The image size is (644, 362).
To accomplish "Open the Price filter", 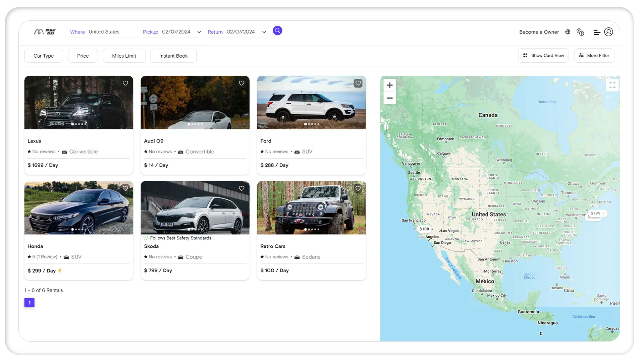I will [x=83, y=56].
